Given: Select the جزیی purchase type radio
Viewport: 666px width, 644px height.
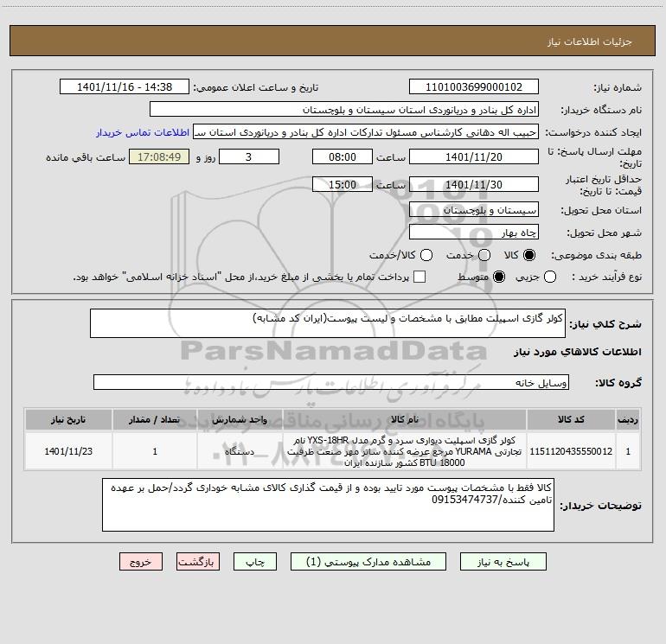Looking at the screenshot, I should click(x=550, y=277).
